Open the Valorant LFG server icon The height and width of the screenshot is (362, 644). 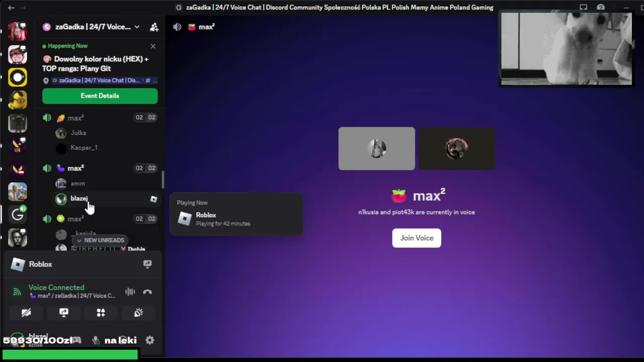click(x=18, y=146)
